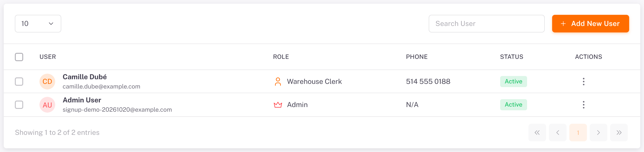Toggle the select-all users checkbox in header
The width and height of the screenshot is (644, 152).
(x=19, y=57)
